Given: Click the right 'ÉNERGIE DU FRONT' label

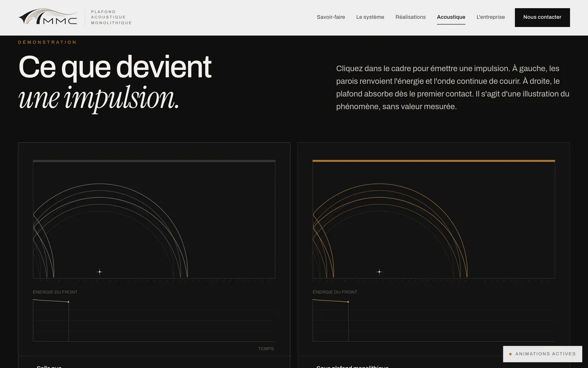Looking at the screenshot, I should (335, 292).
